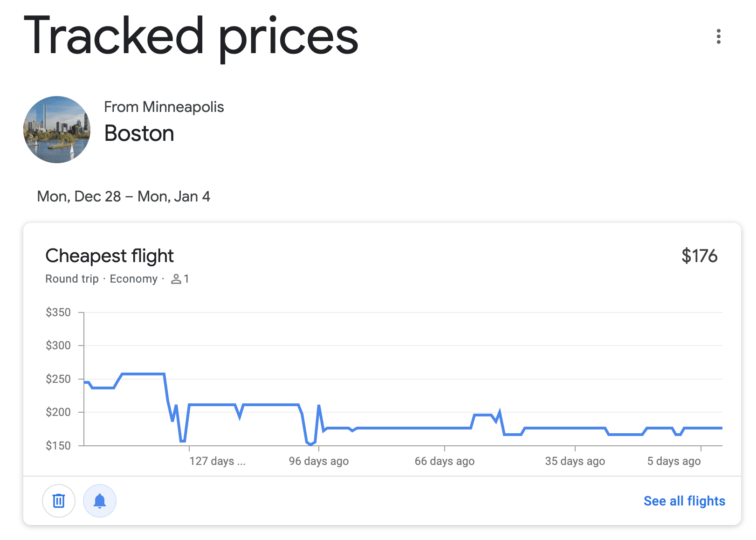
Task: Click the 5 days ago axis label
Action: click(x=674, y=461)
